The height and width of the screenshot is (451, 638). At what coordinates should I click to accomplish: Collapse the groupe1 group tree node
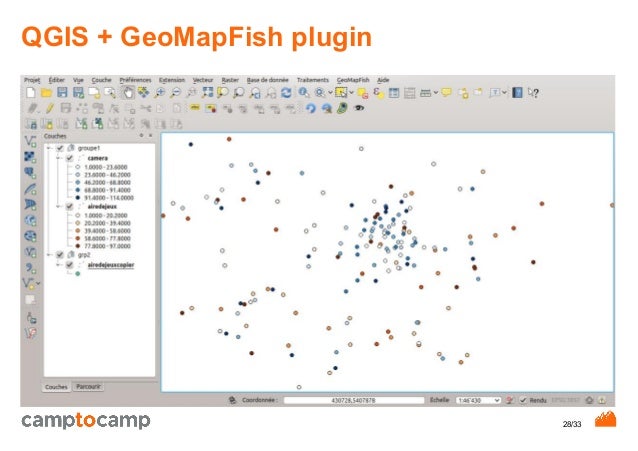click(49, 148)
